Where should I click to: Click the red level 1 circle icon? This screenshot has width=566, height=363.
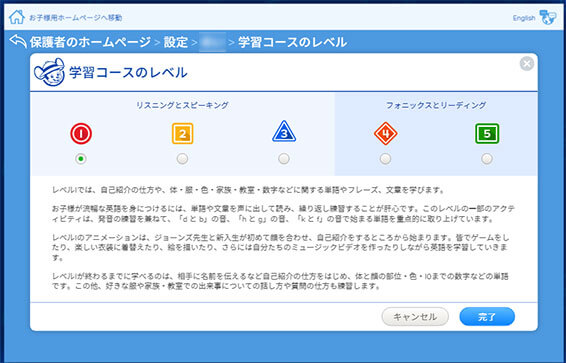point(81,134)
